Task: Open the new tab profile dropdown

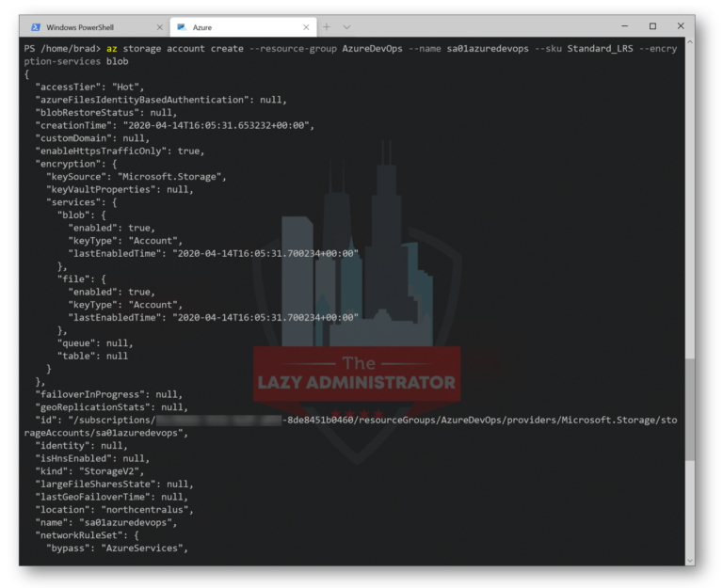Action: 346,27
